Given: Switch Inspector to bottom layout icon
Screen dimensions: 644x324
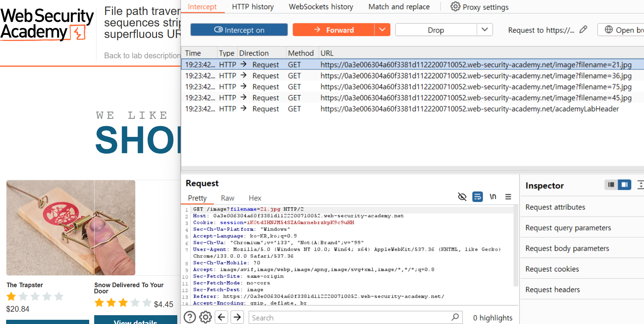Looking at the screenshot, I should point(611,185).
